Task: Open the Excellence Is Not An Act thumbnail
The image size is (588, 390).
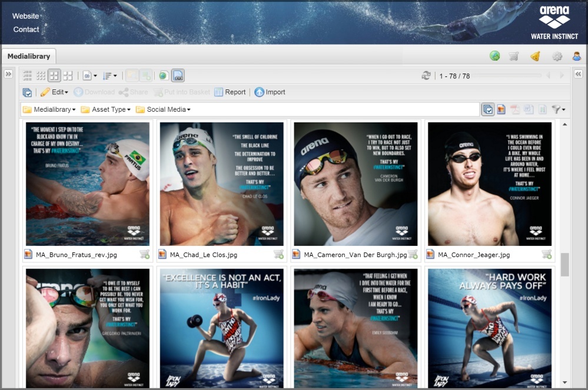Action: click(222, 328)
